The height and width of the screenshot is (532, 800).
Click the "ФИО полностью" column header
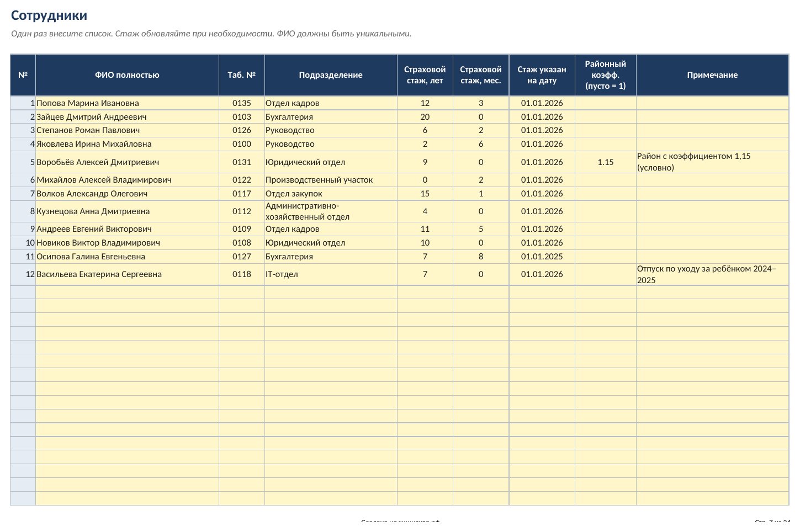pos(127,75)
